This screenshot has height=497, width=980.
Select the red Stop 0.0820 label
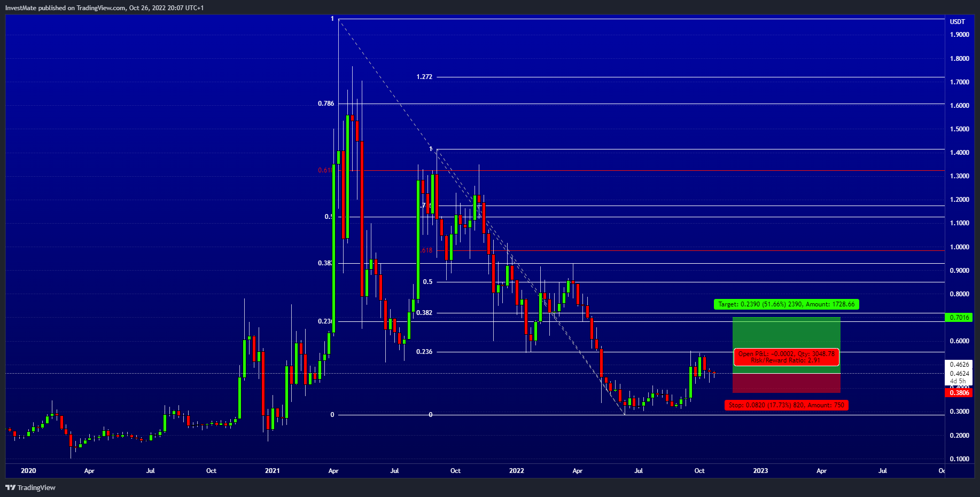pos(786,405)
